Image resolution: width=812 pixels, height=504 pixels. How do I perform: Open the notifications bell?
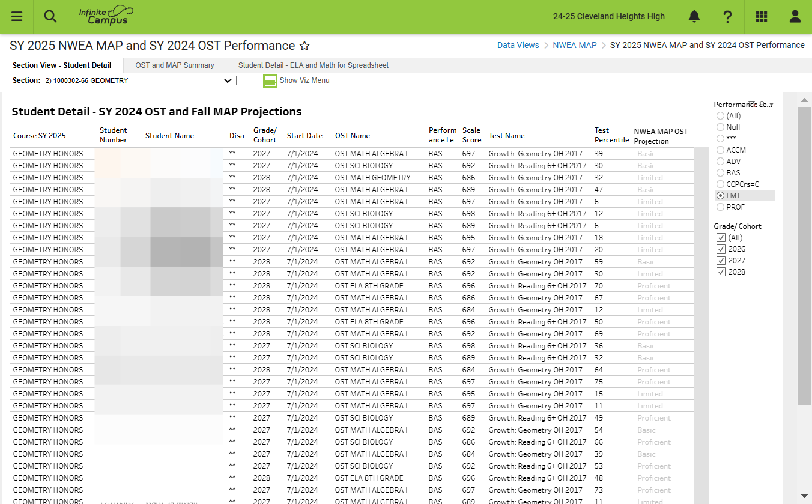click(694, 17)
